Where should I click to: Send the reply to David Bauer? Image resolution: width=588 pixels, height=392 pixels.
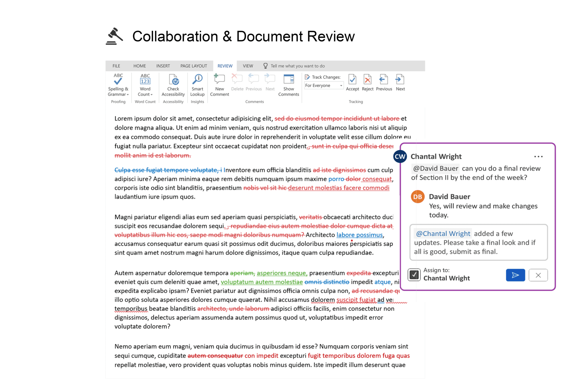pos(515,275)
